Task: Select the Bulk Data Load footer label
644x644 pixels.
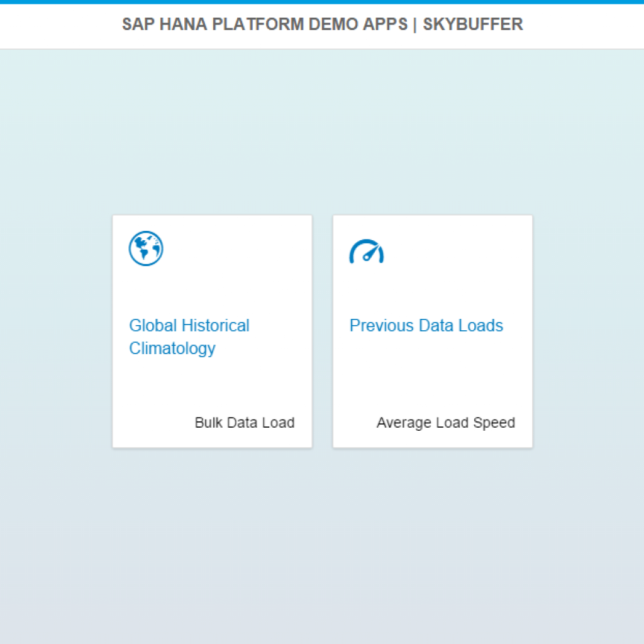Action: tap(245, 423)
